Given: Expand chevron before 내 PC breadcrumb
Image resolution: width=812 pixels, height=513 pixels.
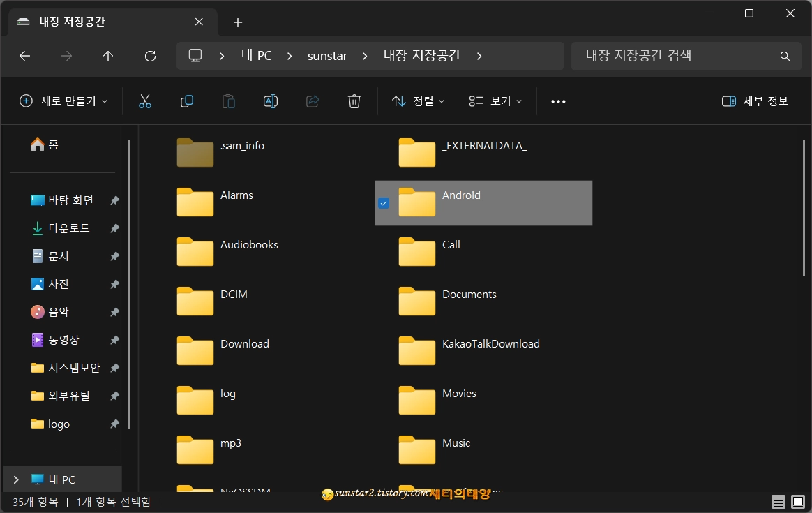Looking at the screenshot, I should (x=222, y=56).
